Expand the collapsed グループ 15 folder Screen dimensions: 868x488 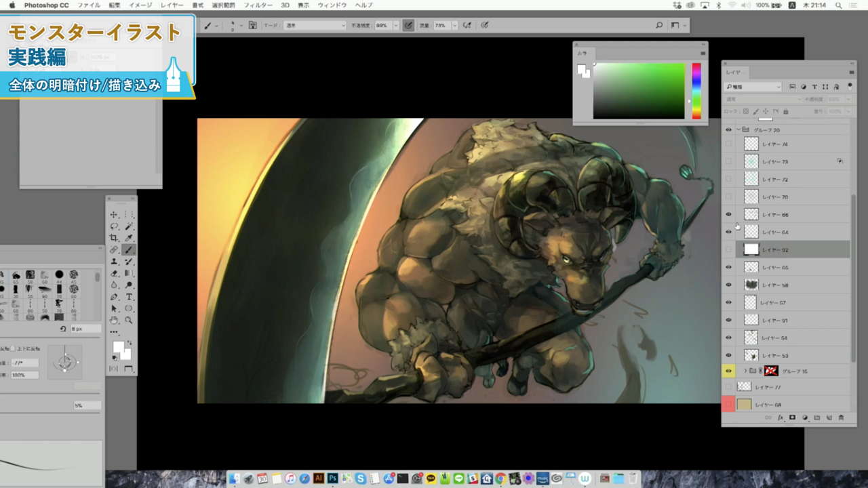pyautogui.click(x=745, y=371)
